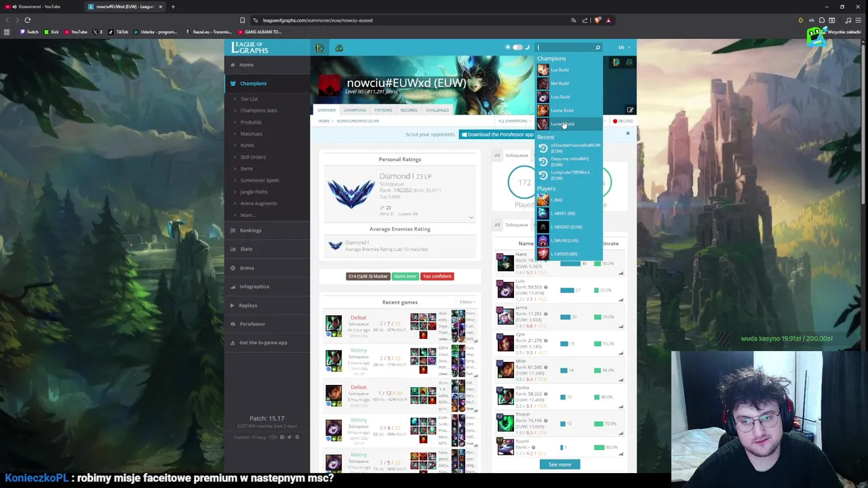Screen dimensions: 868x488
Task: Reload the page in browser
Action: pos(28,20)
